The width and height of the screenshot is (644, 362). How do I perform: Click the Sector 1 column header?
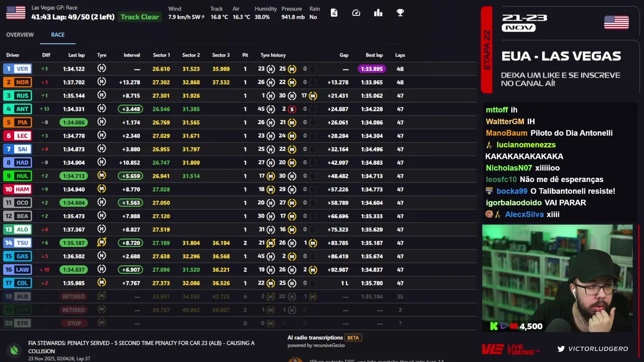tap(162, 55)
